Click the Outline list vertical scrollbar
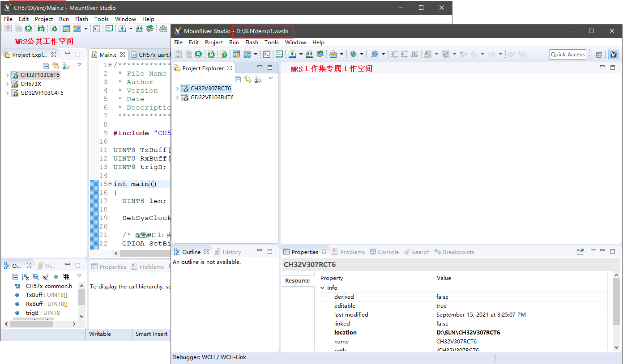The height and width of the screenshot is (364, 623). (81, 297)
